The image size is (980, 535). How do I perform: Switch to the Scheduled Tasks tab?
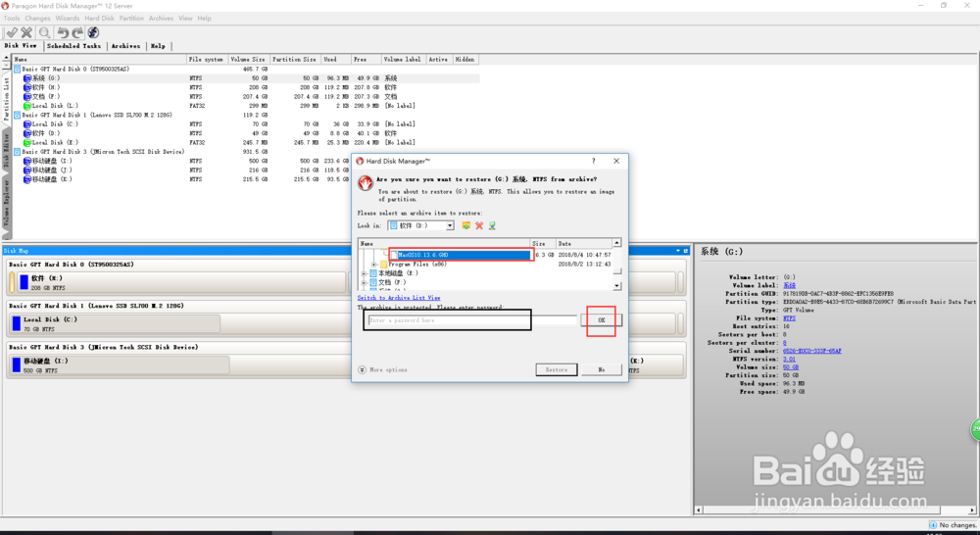pyautogui.click(x=73, y=46)
